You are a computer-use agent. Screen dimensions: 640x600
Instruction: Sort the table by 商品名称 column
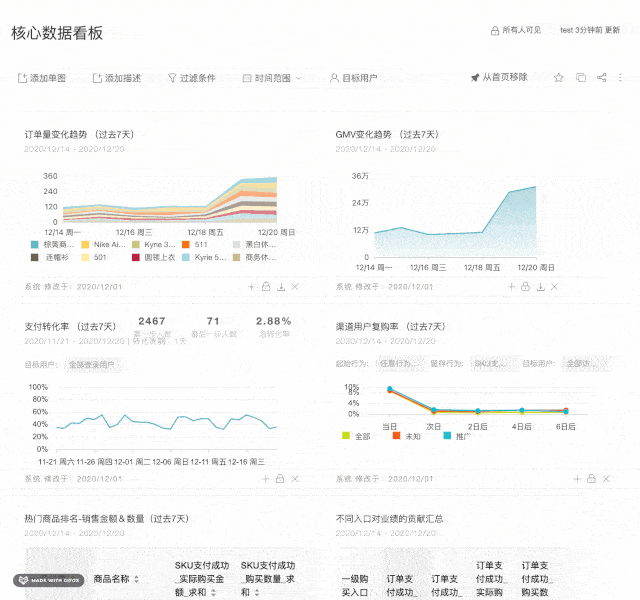(136, 579)
